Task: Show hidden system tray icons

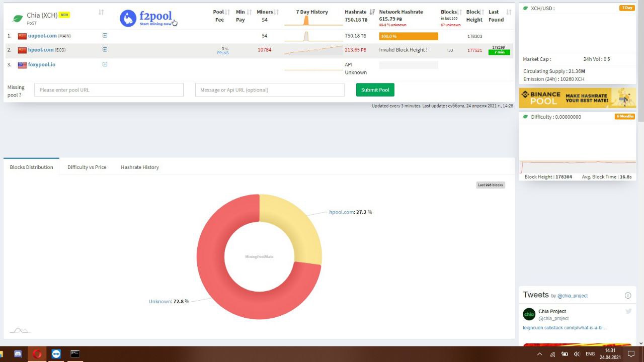Action: (540, 354)
